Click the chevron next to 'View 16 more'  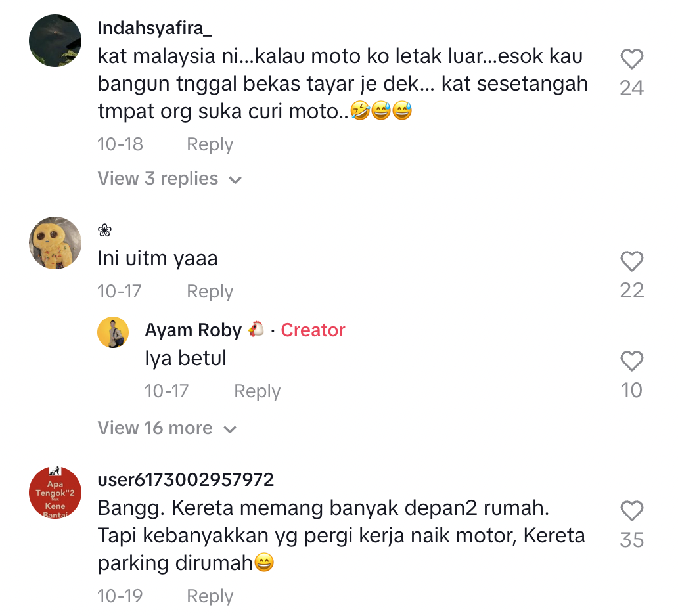pyautogui.click(x=230, y=429)
